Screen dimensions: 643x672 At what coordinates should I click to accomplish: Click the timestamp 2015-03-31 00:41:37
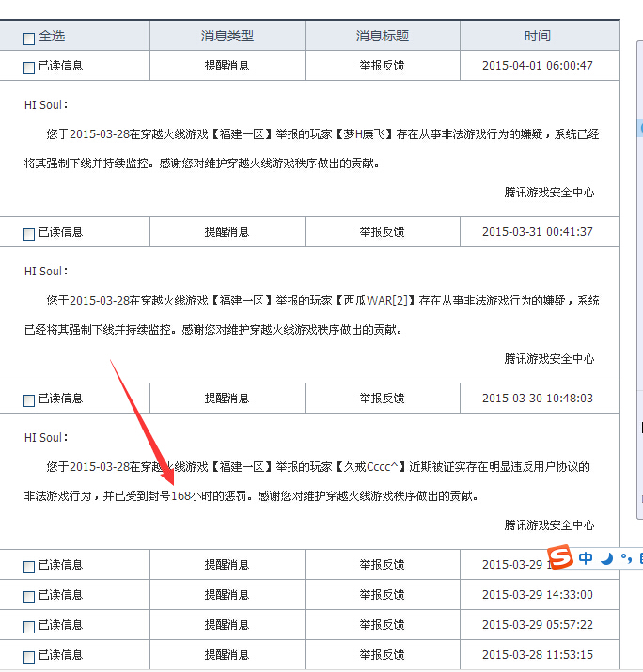[538, 232]
